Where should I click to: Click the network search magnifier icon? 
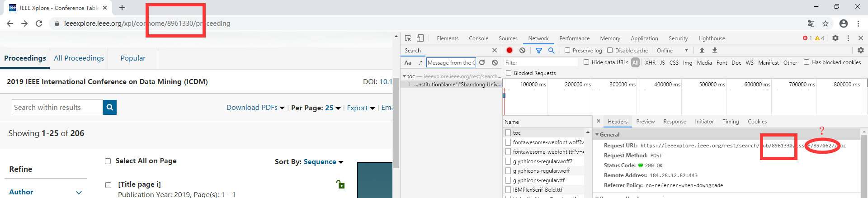pyautogui.click(x=552, y=50)
